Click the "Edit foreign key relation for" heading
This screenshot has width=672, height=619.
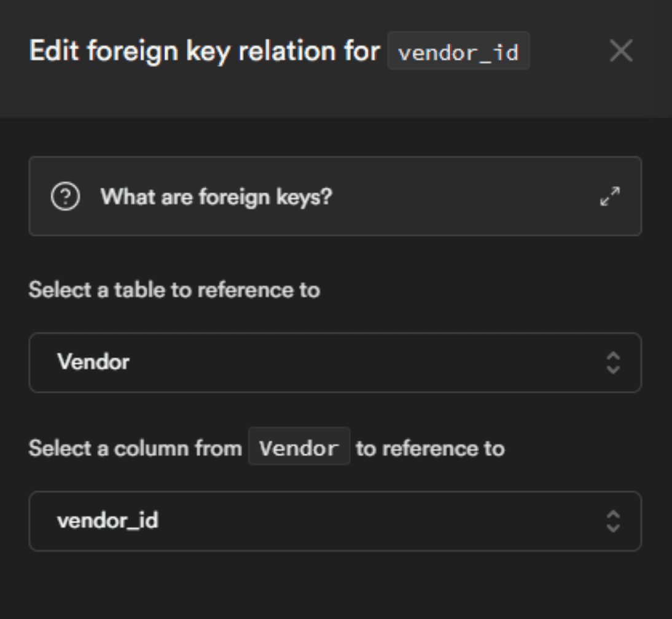tap(204, 51)
